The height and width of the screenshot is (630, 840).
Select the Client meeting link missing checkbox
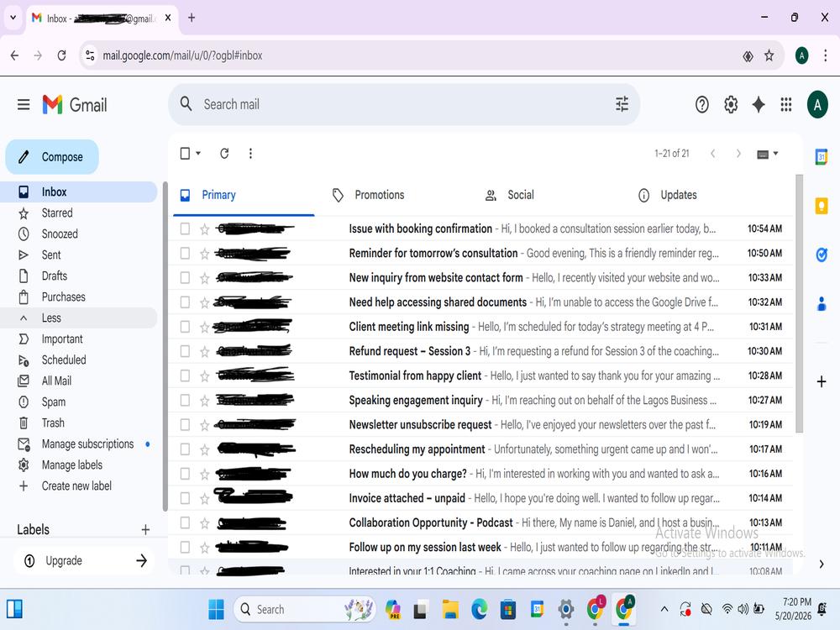[185, 327]
